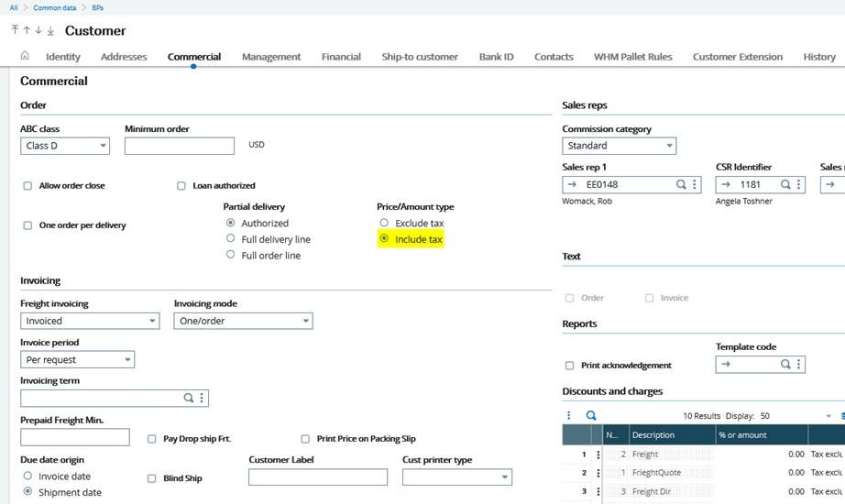The height and width of the screenshot is (504, 845).
Task: Click the search icon in CSR Identifier field
Action: pyautogui.click(x=785, y=185)
